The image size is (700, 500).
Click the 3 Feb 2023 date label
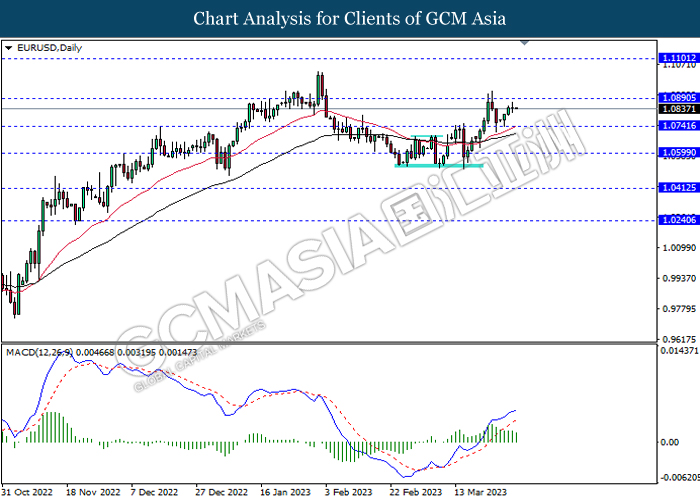(348, 492)
